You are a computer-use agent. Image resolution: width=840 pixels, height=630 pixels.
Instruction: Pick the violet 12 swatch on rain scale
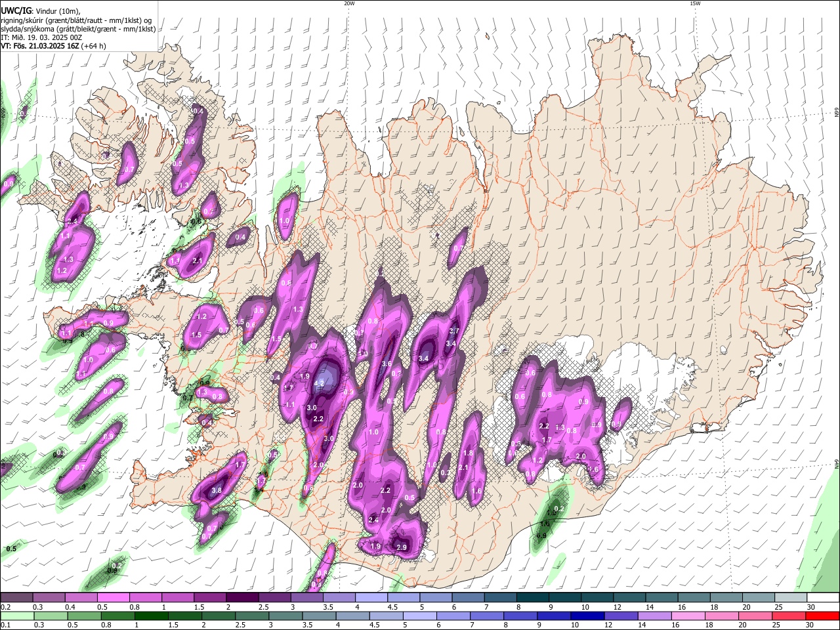[621, 616]
